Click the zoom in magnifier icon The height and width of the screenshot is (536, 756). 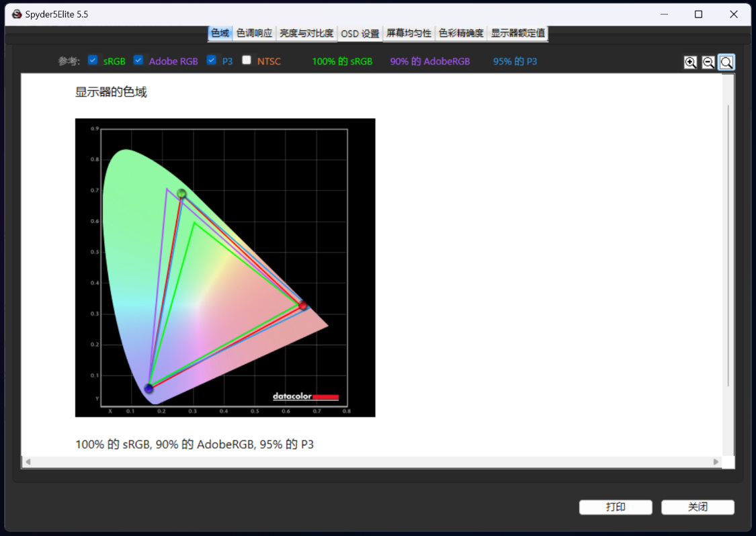click(x=690, y=62)
